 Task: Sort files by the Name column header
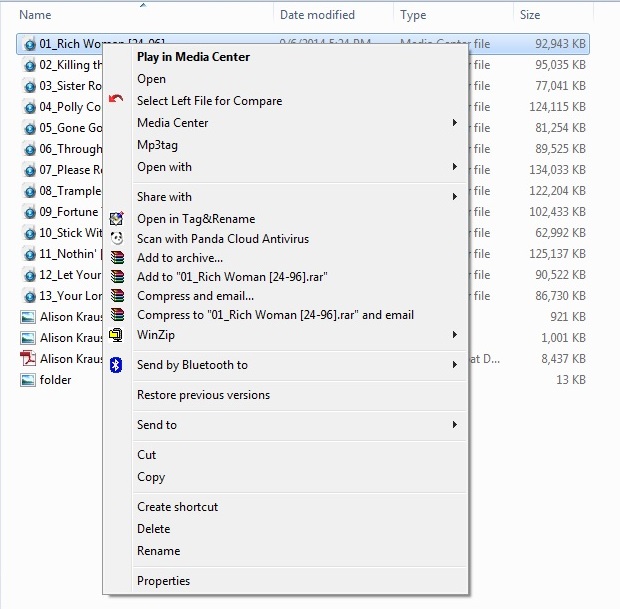point(36,15)
